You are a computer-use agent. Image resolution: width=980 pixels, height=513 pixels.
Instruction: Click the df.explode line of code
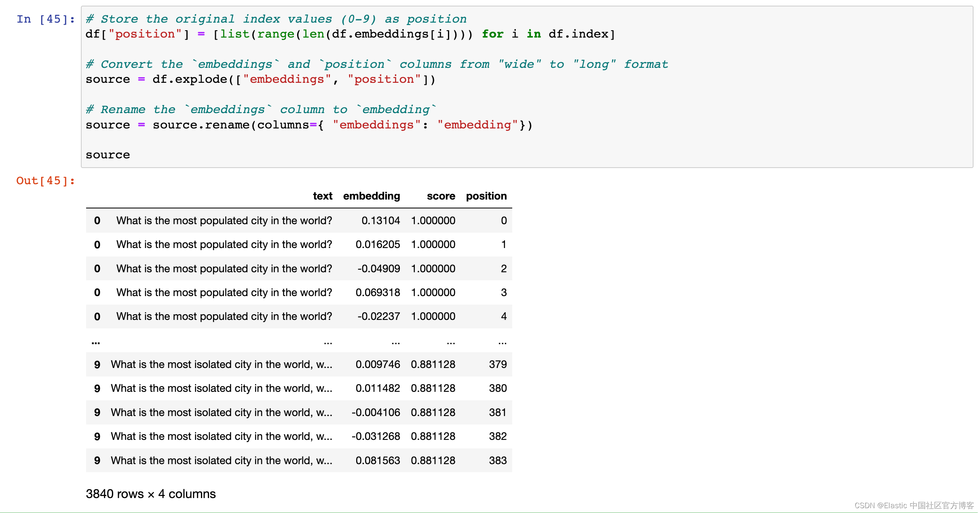click(260, 80)
